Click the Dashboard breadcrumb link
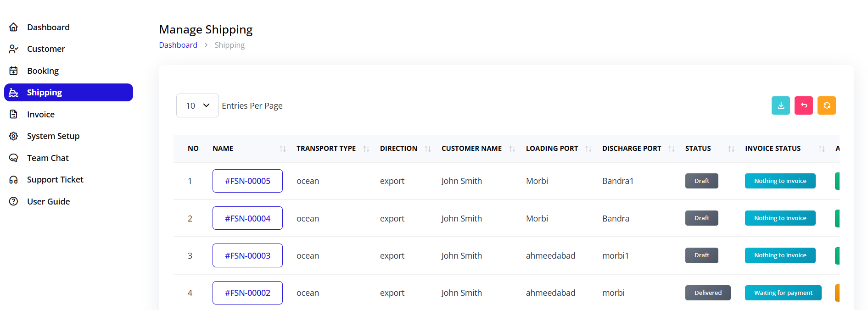Screen dimensions: 868x310 point(178,45)
